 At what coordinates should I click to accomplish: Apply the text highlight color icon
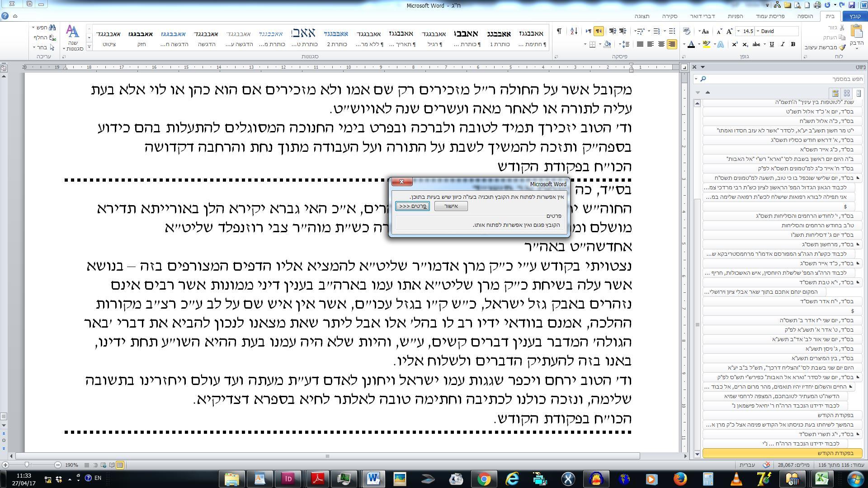pyautogui.click(x=706, y=44)
